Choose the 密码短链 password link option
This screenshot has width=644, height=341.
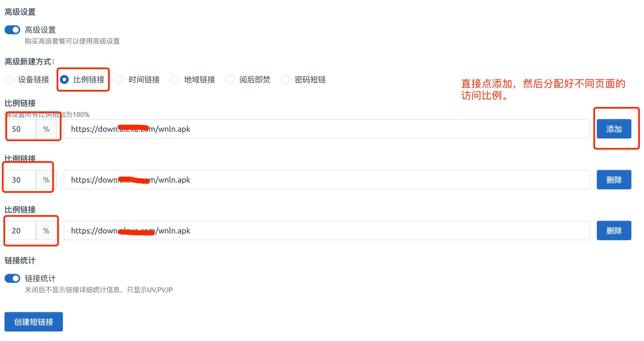(285, 79)
